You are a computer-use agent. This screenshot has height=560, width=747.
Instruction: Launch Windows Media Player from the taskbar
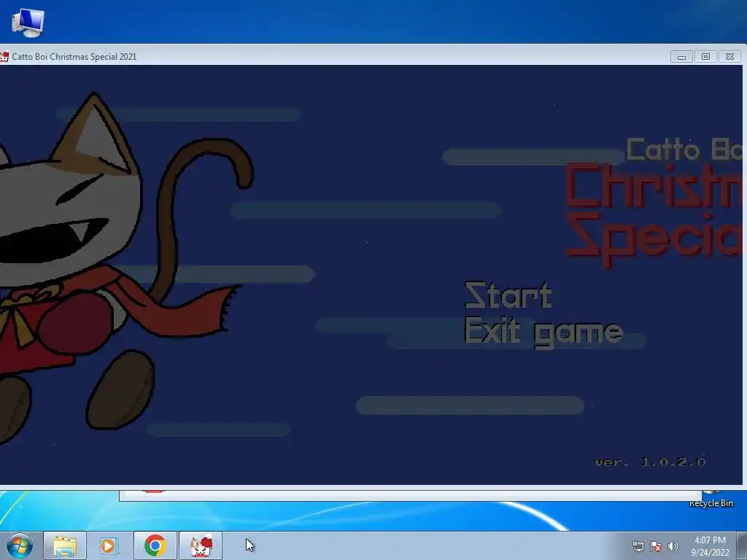click(x=109, y=545)
